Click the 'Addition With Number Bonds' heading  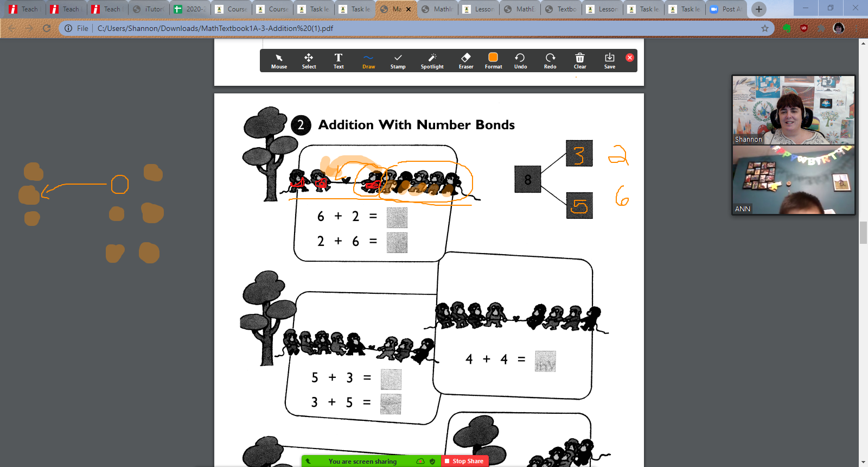click(417, 125)
